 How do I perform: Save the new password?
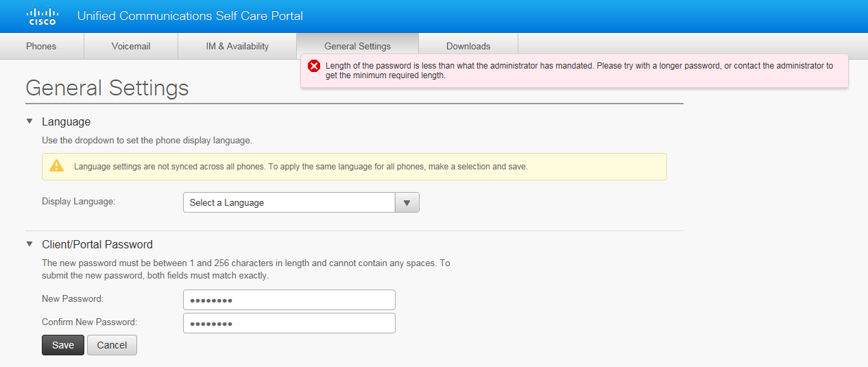point(63,345)
